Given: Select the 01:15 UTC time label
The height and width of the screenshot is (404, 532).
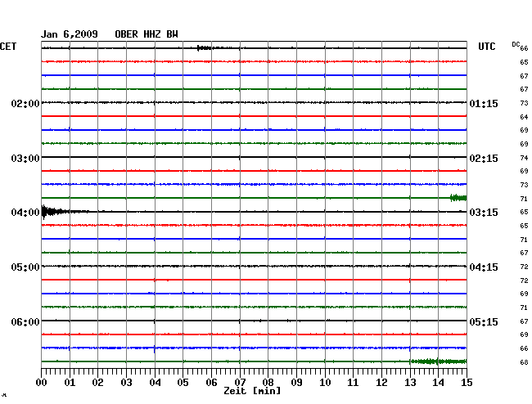Looking at the screenshot, I should tap(484, 104).
